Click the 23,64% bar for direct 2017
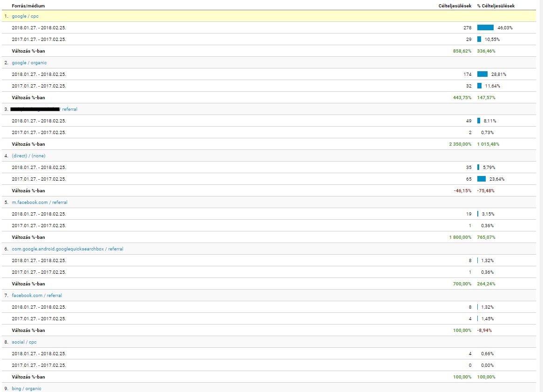The height and width of the screenshot is (392, 543). pos(482,179)
